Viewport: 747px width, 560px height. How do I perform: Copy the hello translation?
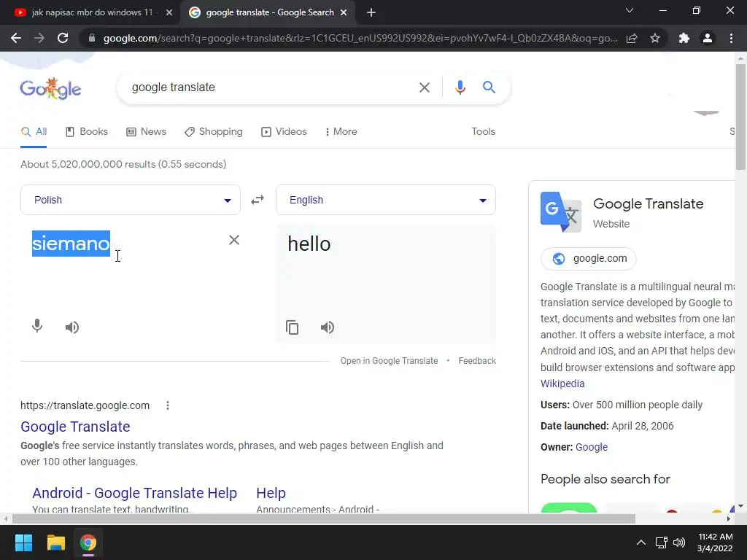292,327
